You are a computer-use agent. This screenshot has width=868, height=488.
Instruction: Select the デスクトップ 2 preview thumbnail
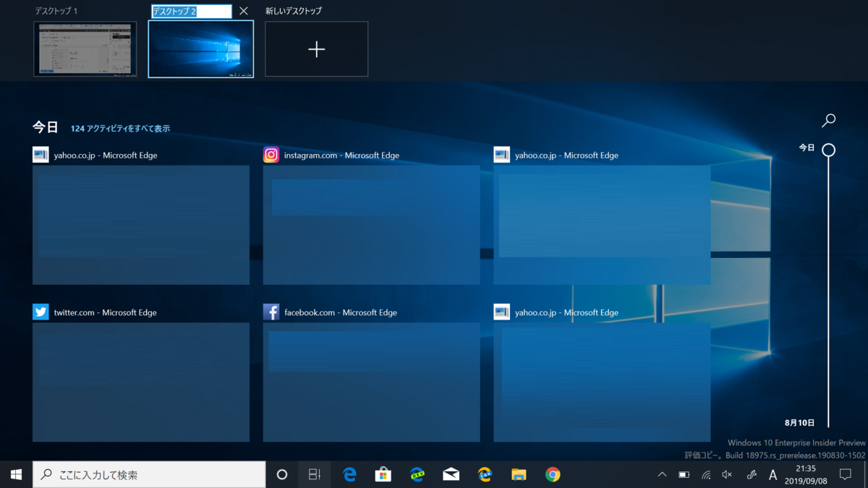(201, 49)
